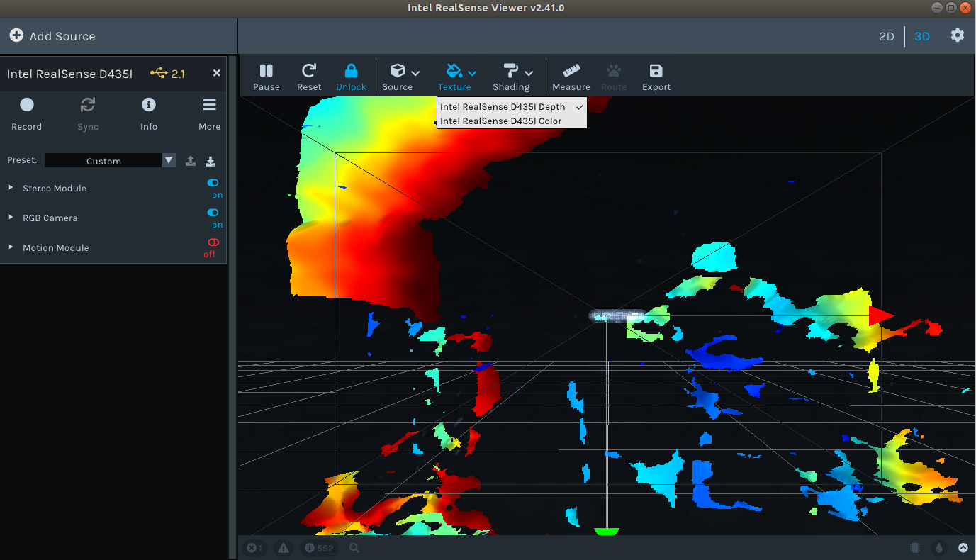Expand the Stereo Module section
976x560 pixels.
click(x=10, y=188)
